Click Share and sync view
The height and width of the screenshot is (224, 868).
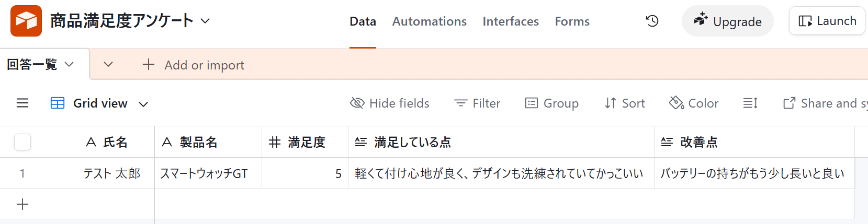point(825,103)
